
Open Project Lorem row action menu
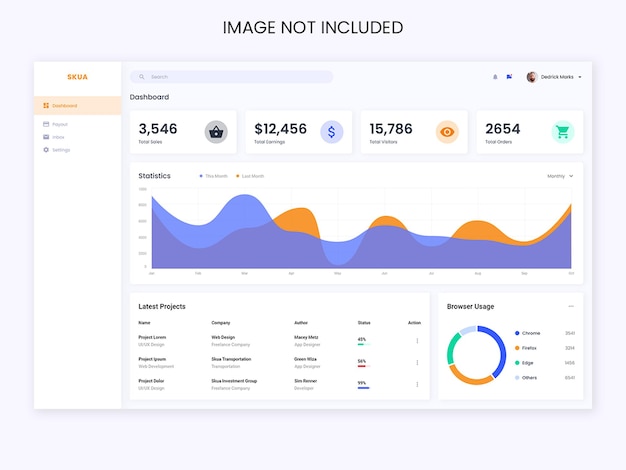tap(417, 341)
